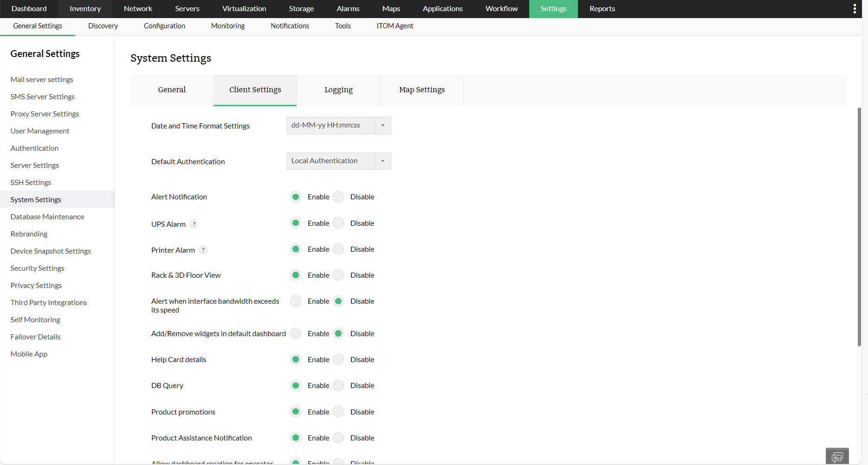
Task: Open Date and Time Format dropdown
Action: 339,126
